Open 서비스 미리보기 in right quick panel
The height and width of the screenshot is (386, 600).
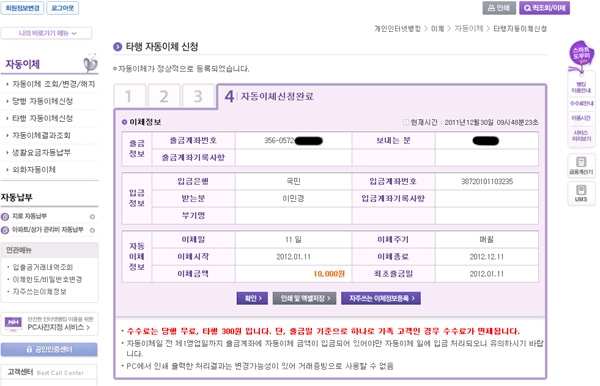pyautogui.click(x=581, y=135)
